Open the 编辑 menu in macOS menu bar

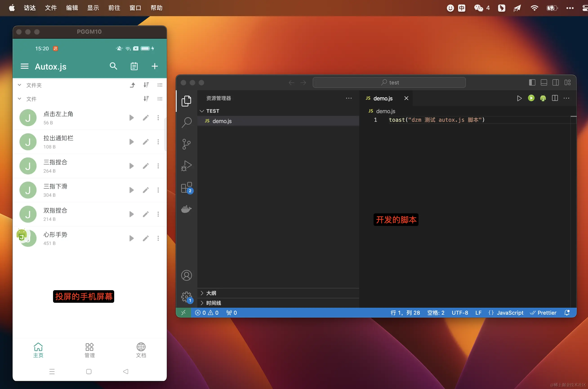click(x=72, y=8)
